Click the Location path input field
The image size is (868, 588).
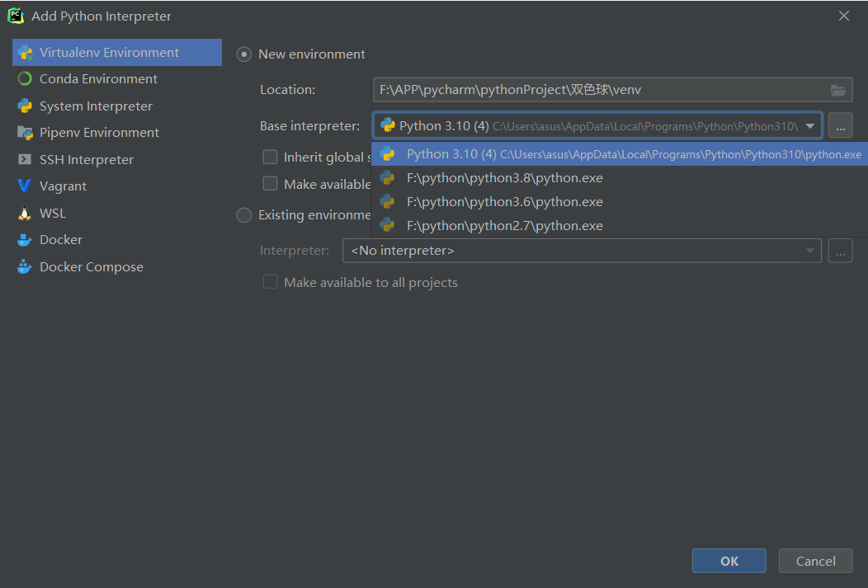[x=598, y=90]
